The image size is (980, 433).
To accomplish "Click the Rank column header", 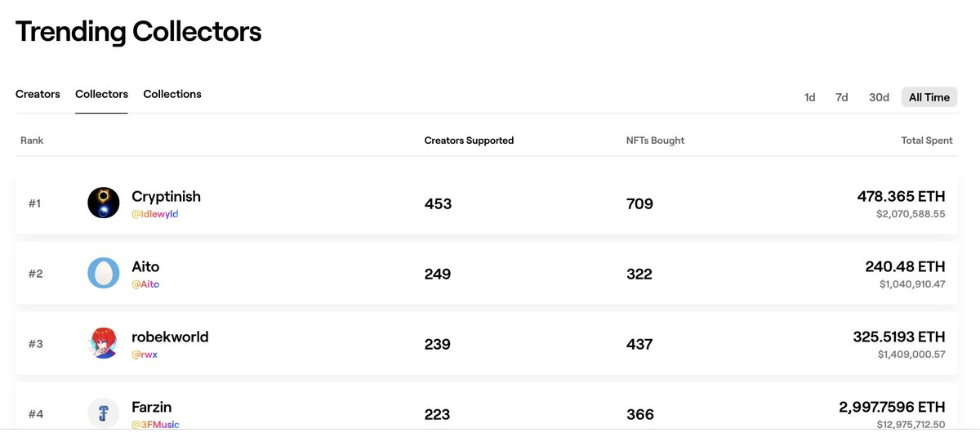I will pos(32,141).
